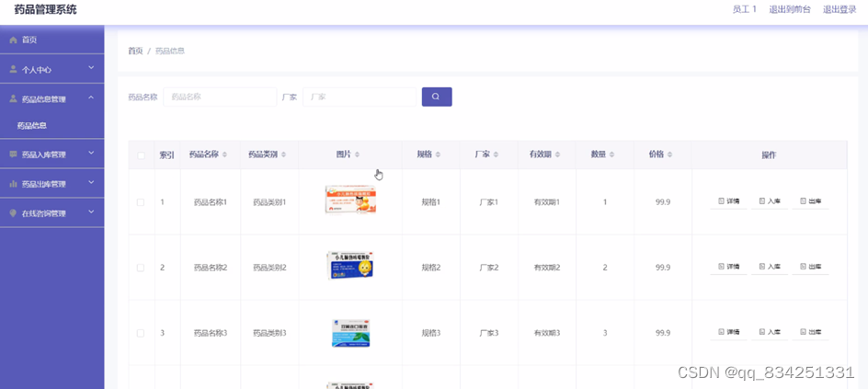Screen dimensions: 868x389
Task: Open the 个人中心 sidebar menu
Action: (52, 70)
